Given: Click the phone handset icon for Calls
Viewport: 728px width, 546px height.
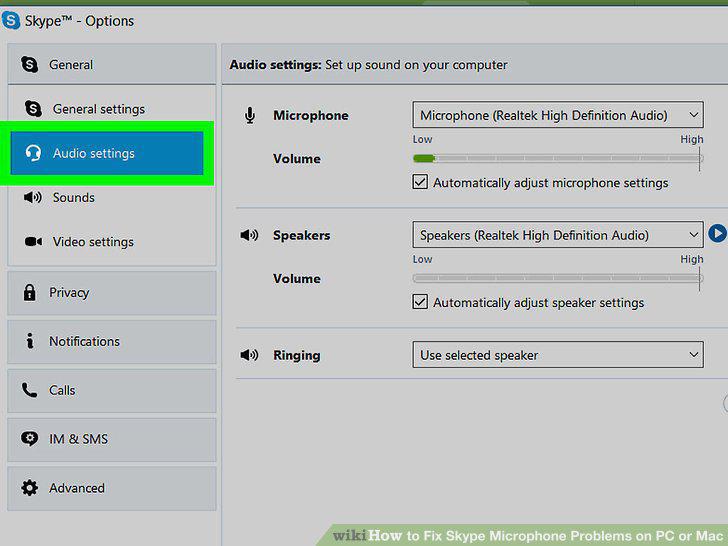Looking at the screenshot, I should tap(29, 390).
